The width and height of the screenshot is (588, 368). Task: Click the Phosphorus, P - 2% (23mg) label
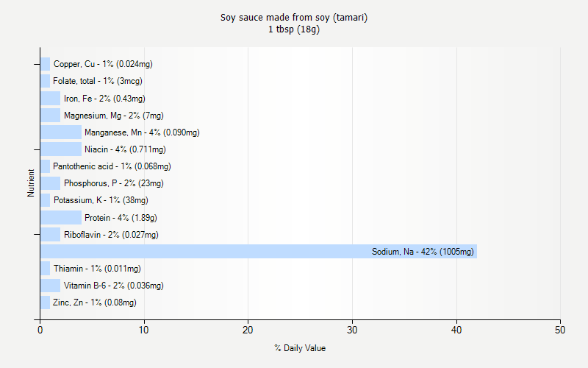(114, 183)
